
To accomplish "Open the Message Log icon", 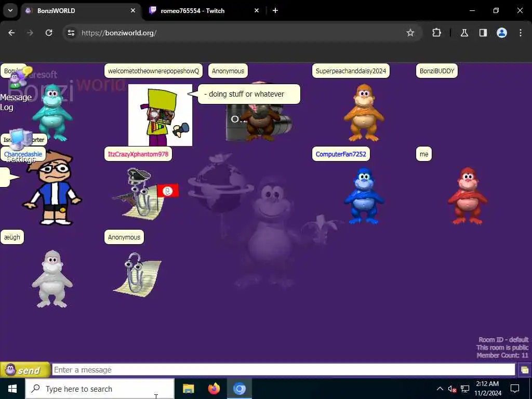I will (x=20, y=78).
